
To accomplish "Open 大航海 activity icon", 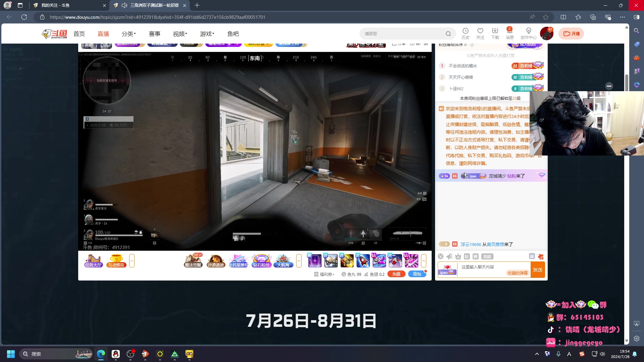I will point(283,260).
